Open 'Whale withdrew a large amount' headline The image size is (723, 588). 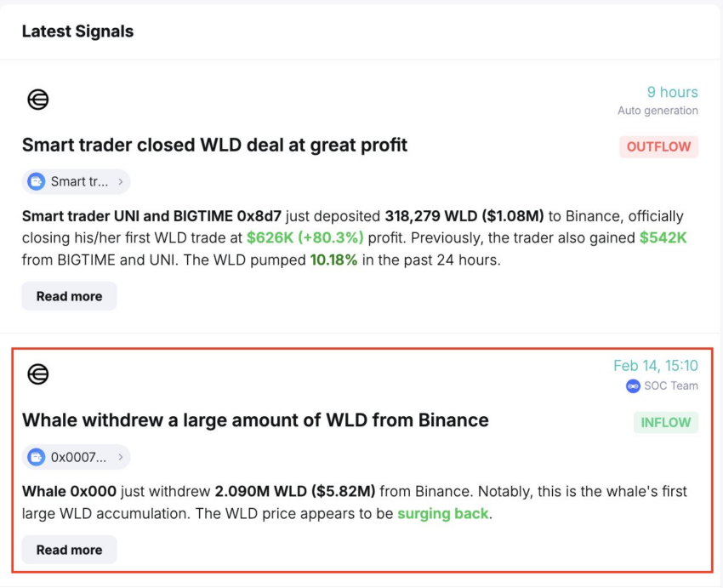click(255, 420)
